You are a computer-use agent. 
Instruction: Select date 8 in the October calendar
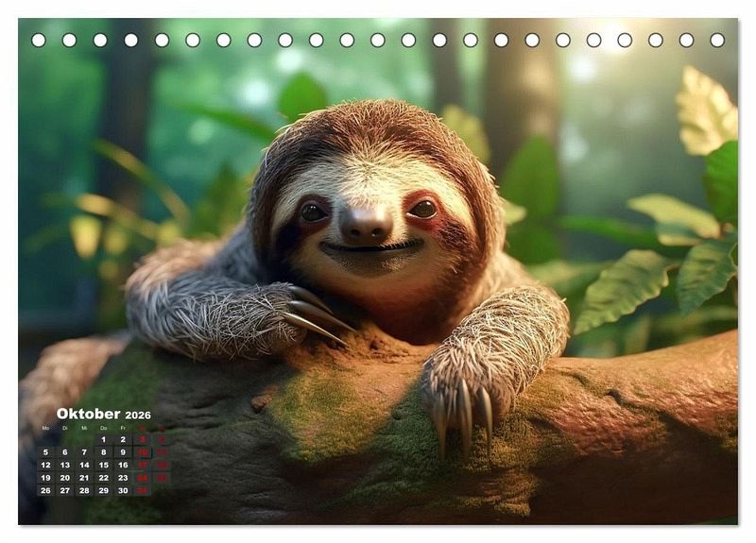tap(104, 452)
